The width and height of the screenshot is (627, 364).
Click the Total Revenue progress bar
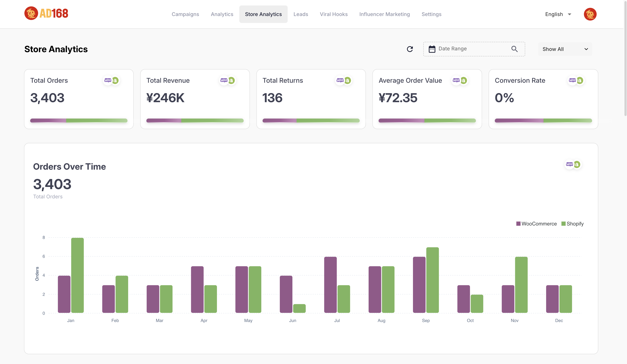pos(195,121)
